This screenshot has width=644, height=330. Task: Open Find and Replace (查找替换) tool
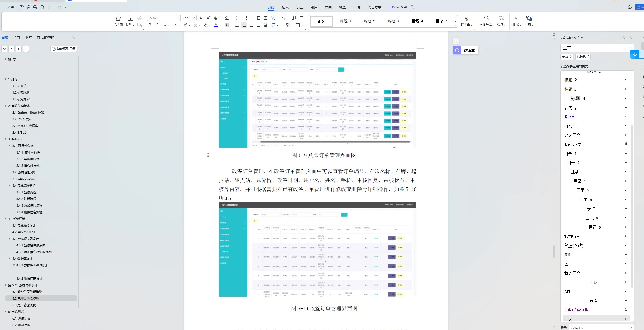pos(486,18)
